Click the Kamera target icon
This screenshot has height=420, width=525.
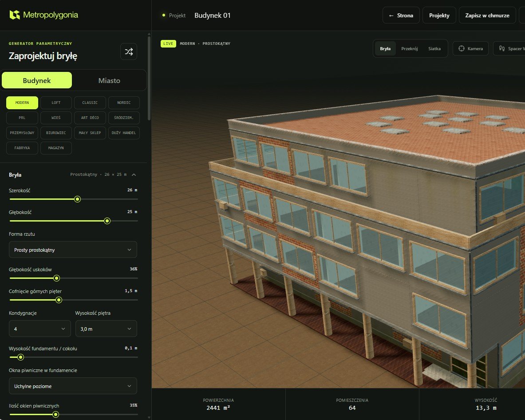462,48
